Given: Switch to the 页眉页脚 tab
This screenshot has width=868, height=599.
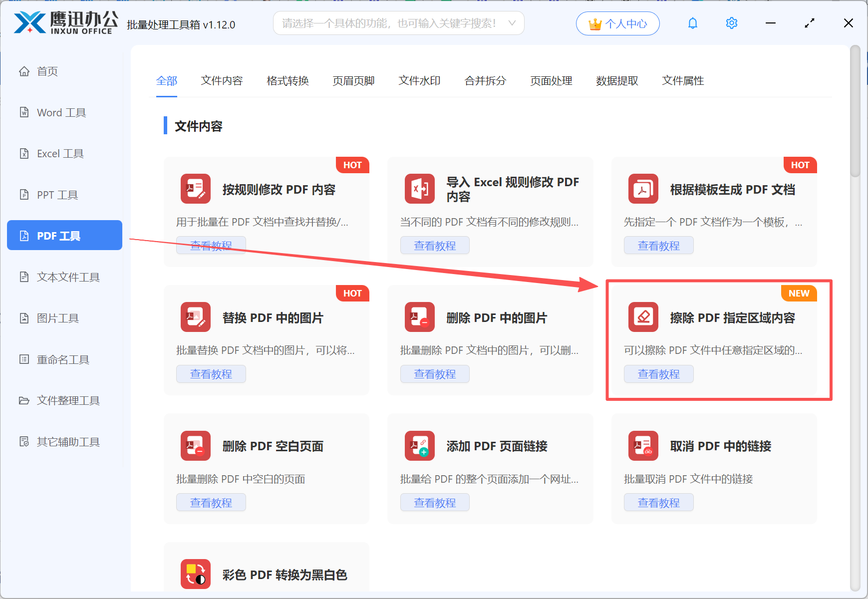Looking at the screenshot, I should [x=353, y=81].
